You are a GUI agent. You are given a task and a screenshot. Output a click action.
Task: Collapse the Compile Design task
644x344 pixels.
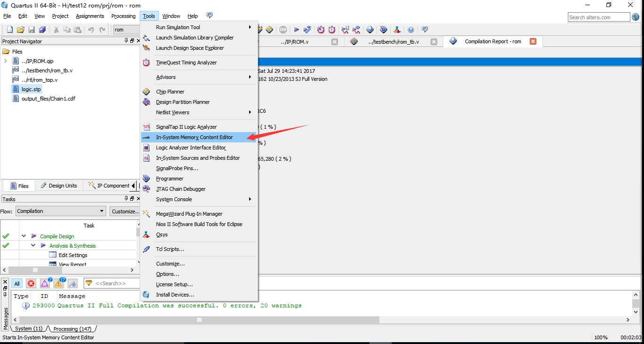coord(24,236)
